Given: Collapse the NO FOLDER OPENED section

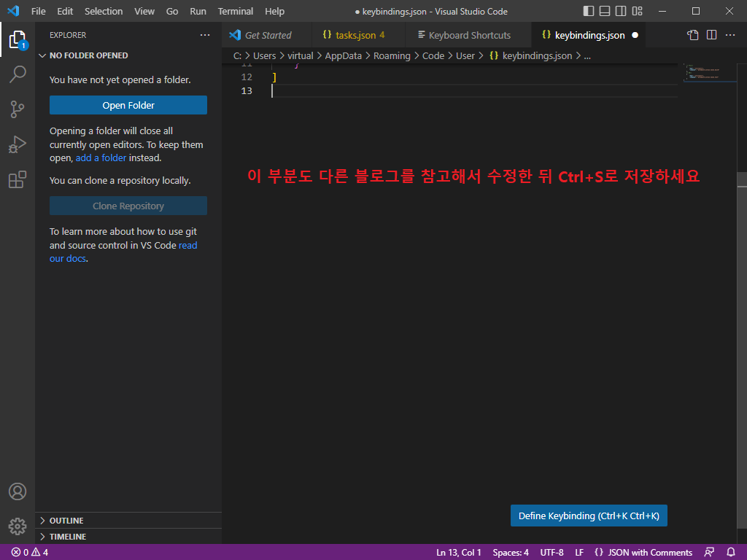Looking at the screenshot, I should [x=128, y=55].
